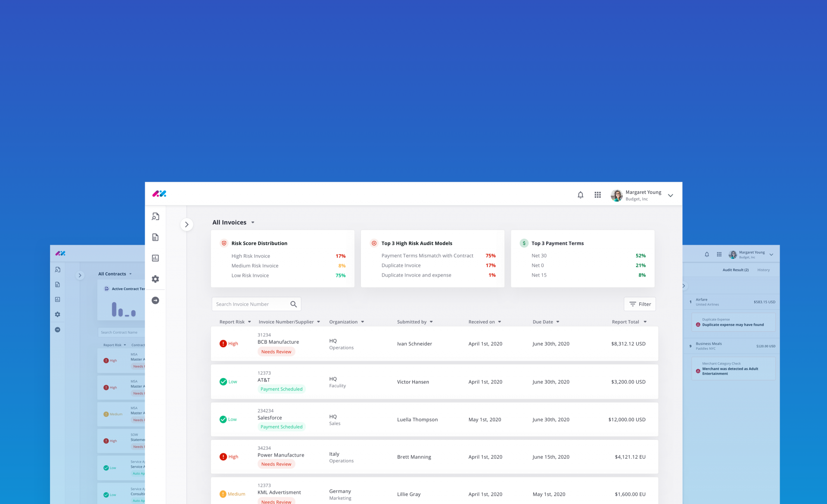Expand panel chevron in left Contracts window
Image resolution: width=827 pixels, height=504 pixels.
point(80,275)
